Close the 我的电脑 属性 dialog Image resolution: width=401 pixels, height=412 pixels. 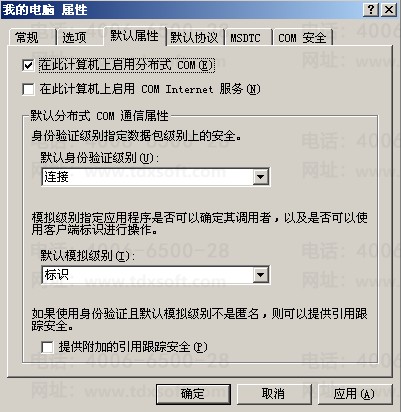tap(388, 10)
